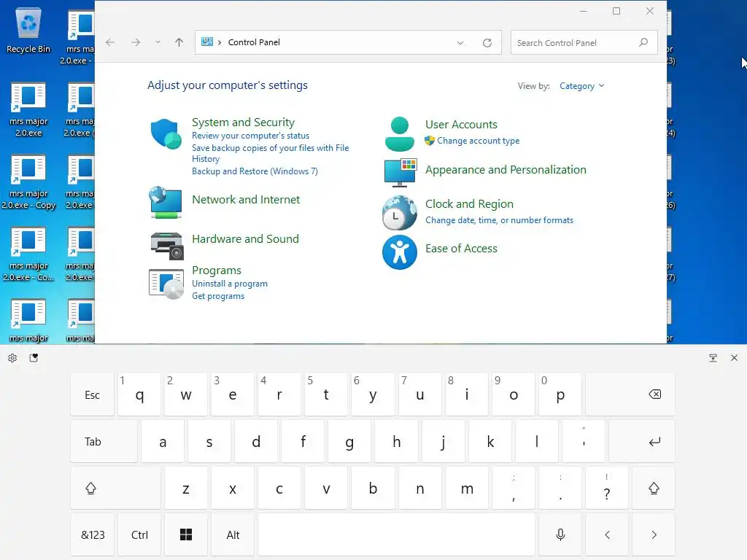
Task: Tap the left arrow key
Action: pyautogui.click(x=607, y=534)
